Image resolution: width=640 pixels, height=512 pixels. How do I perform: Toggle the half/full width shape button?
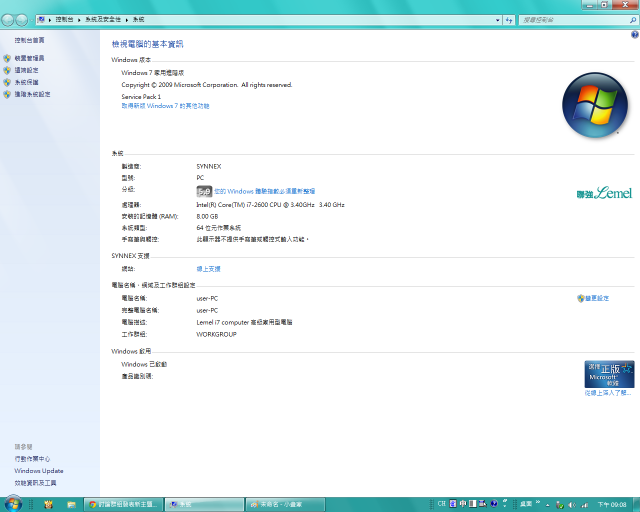(473, 504)
